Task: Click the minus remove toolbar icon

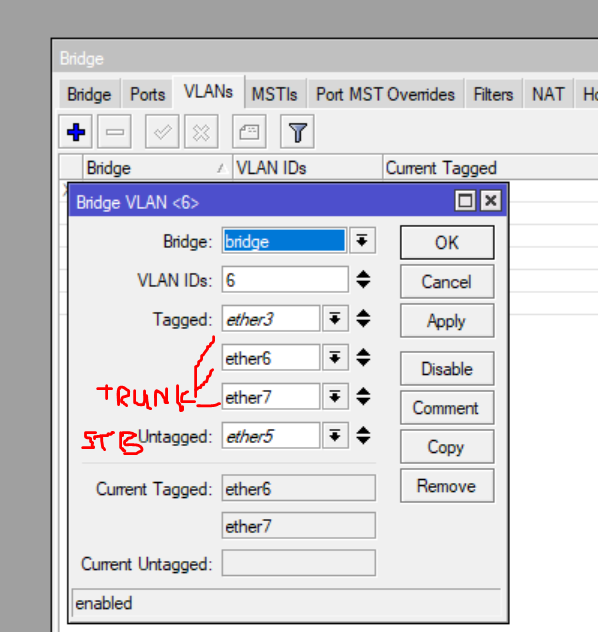Action: point(114,132)
